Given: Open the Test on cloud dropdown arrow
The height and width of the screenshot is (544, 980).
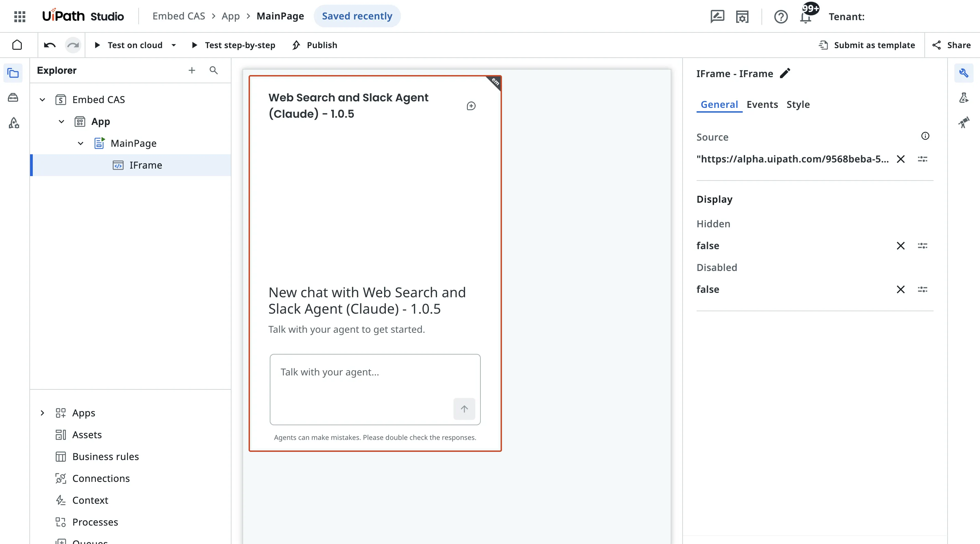Looking at the screenshot, I should tap(173, 45).
